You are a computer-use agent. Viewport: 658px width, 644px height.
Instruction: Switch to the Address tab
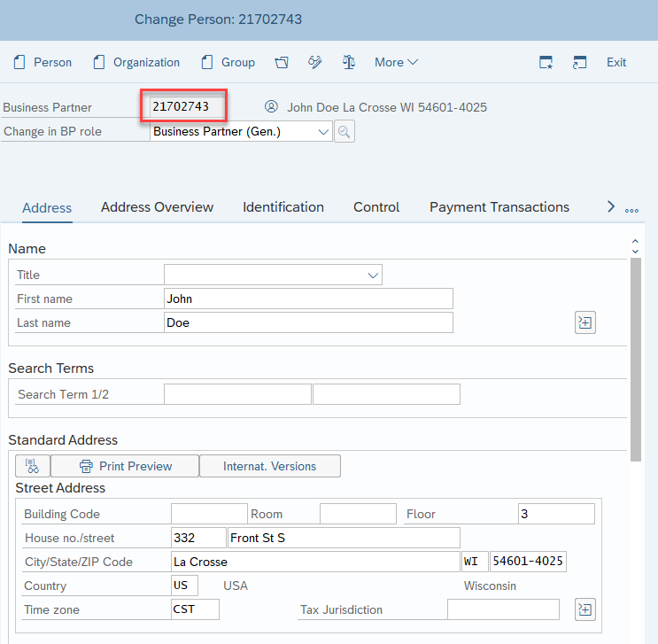(x=47, y=208)
